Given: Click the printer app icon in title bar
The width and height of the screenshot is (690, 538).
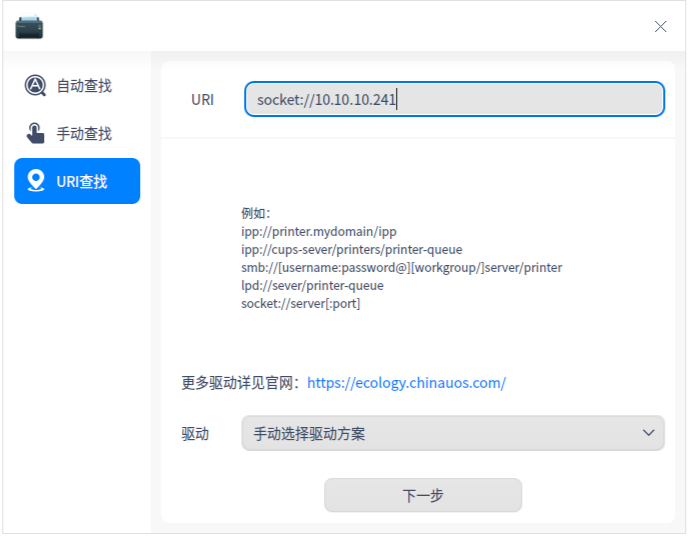Looking at the screenshot, I should click(29, 27).
